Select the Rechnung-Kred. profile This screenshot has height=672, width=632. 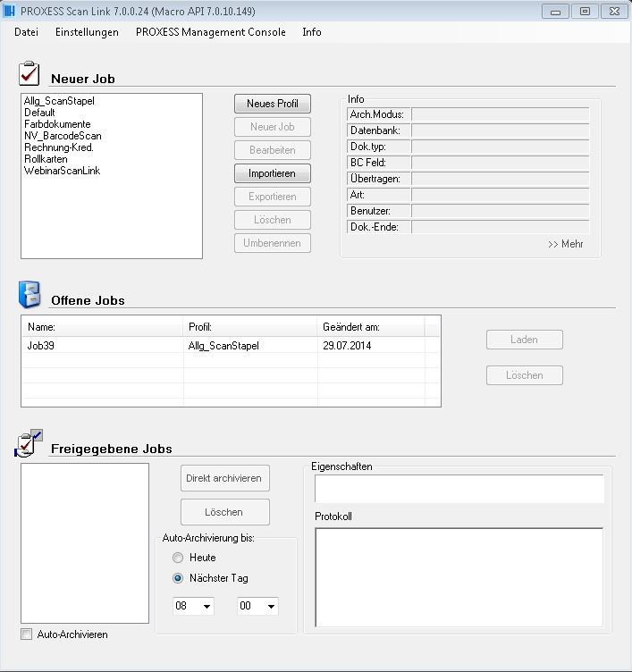[59, 147]
